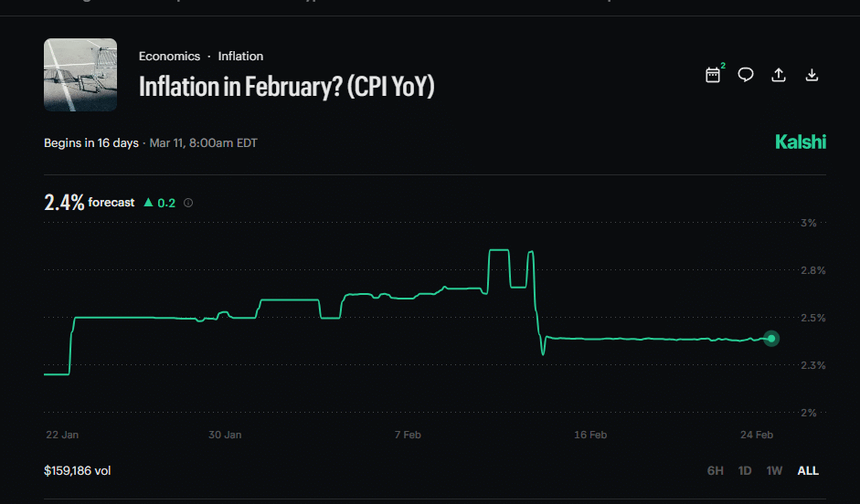The width and height of the screenshot is (860, 504).
Task: Click the info icon beside forecast change
Action: (188, 203)
